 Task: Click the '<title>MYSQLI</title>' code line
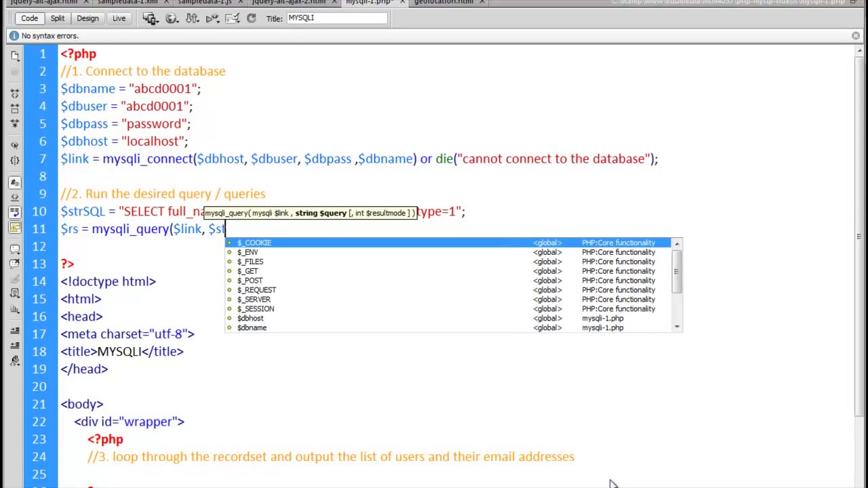pyautogui.click(x=122, y=351)
